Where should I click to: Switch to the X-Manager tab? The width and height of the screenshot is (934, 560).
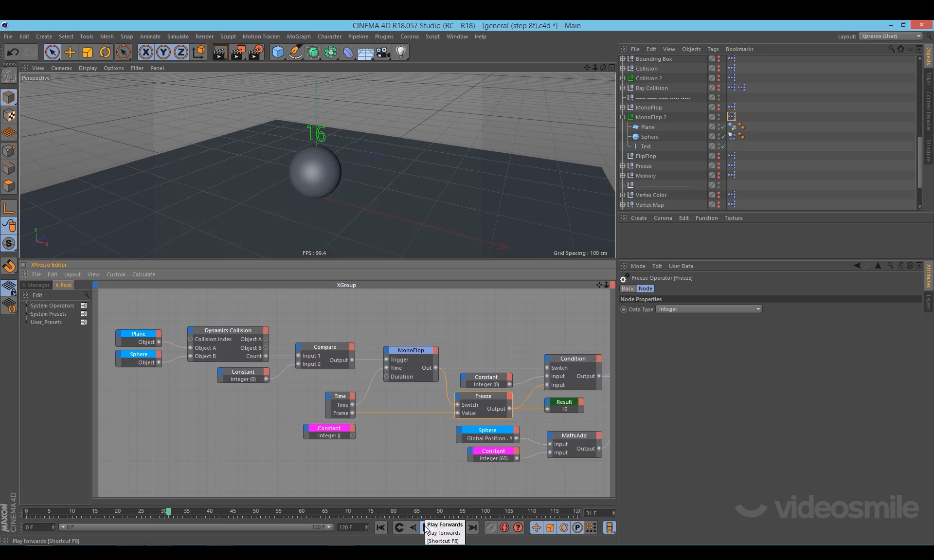click(36, 285)
